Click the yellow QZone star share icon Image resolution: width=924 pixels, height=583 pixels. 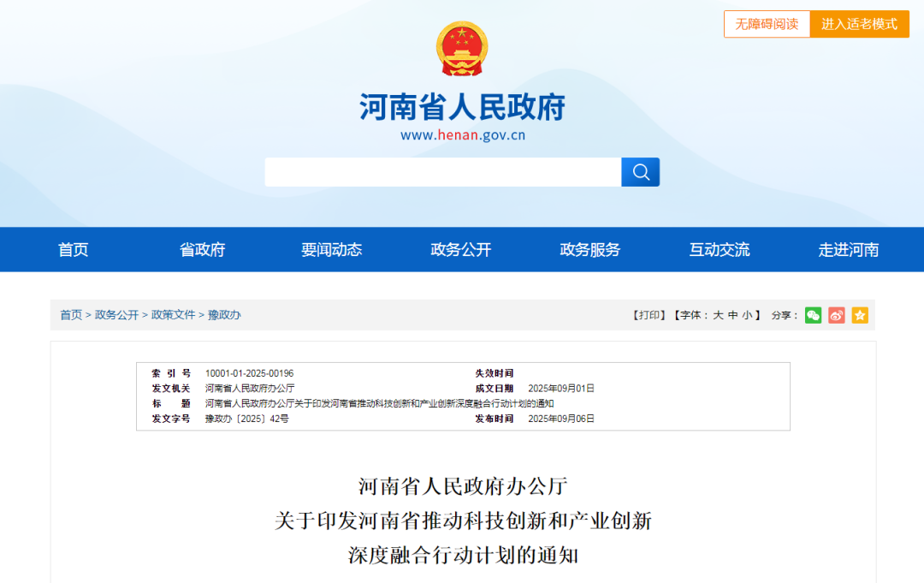coord(860,315)
